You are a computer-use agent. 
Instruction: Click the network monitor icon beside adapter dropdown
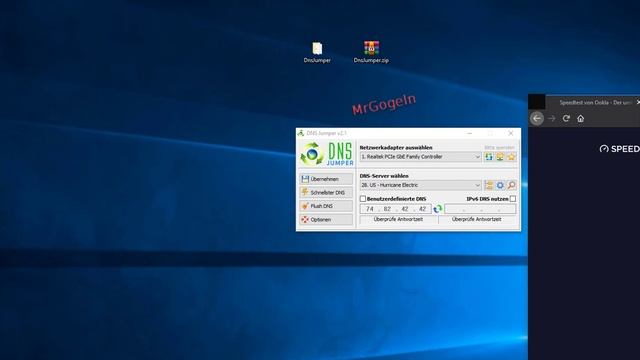(500, 157)
